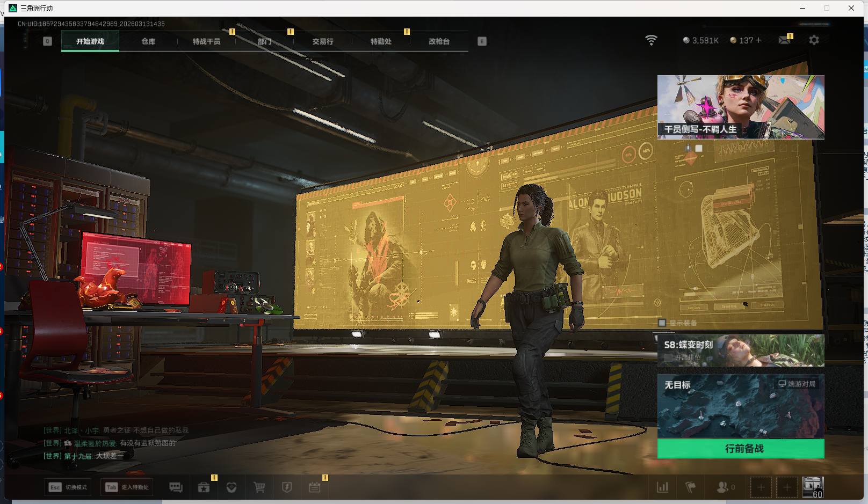
Task: Switch to the 仓库 tab
Action: pyautogui.click(x=148, y=41)
